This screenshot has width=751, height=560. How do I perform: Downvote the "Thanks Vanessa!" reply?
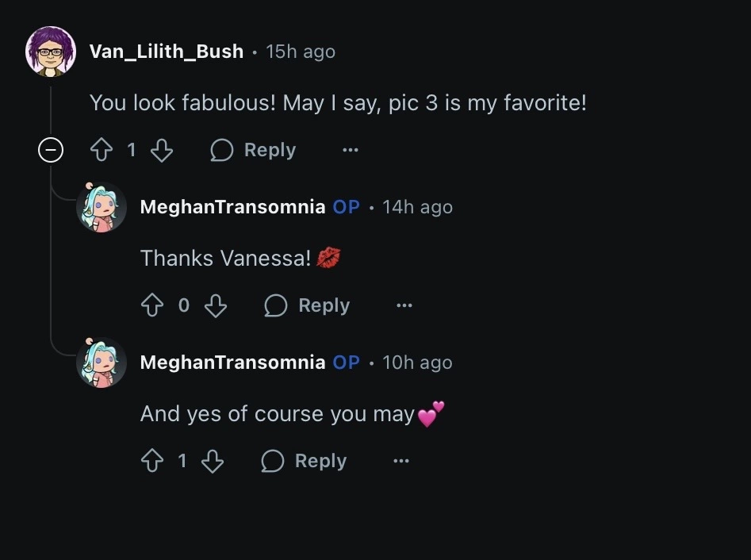[x=216, y=305]
